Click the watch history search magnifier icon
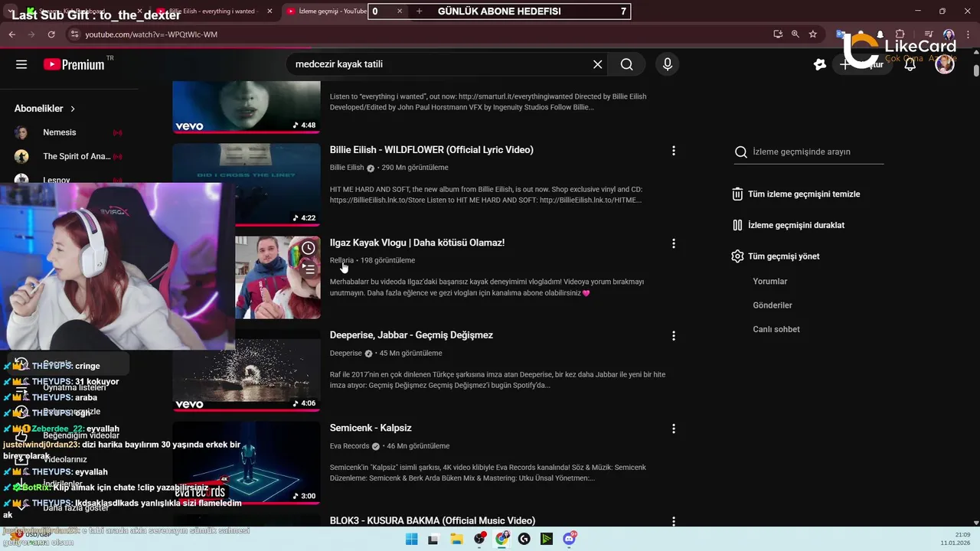Image resolution: width=980 pixels, height=551 pixels. pos(740,152)
